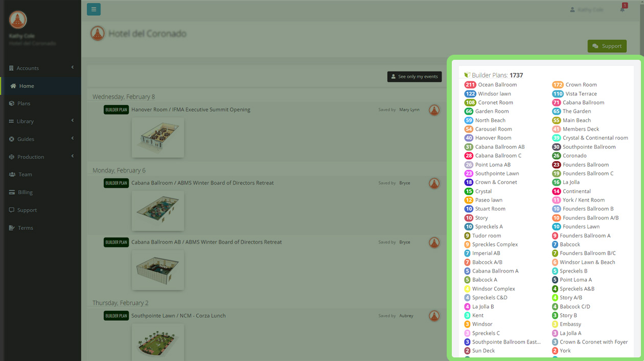Open the Cabana Ballroom AB plan thumbnail
Viewport: 644px width, 361px height.
tap(158, 270)
